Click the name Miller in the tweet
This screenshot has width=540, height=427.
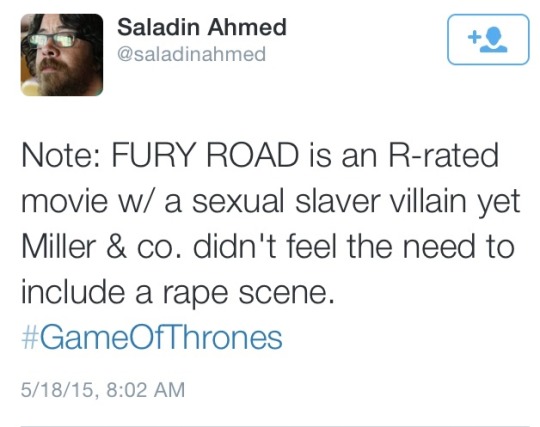tap(59, 247)
